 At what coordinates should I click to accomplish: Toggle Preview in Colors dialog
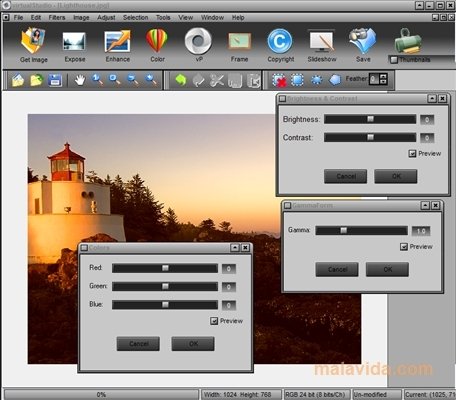tap(214, 321)
